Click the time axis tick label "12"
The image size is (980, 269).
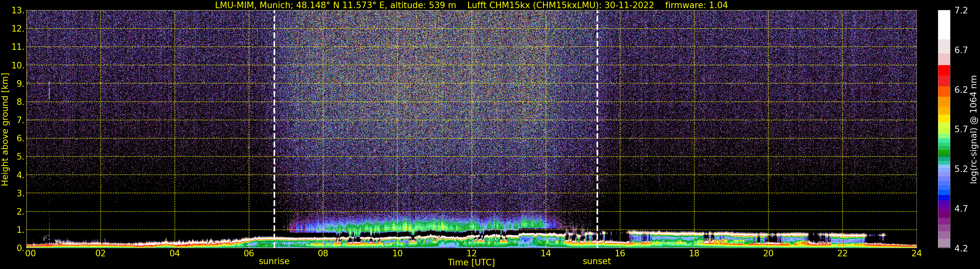(471, 253)
